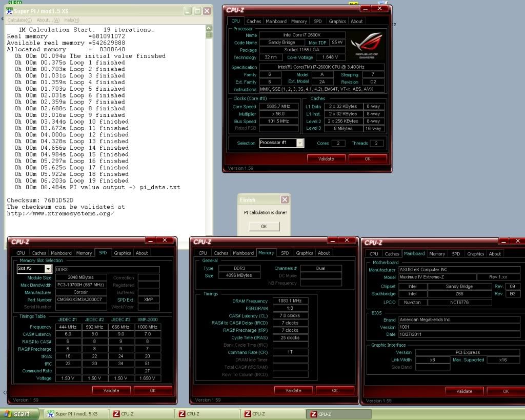The width and height of the screenshot is (525, 420).
Task: Select Graphics tab in the SPD window
Action: click(122, 253)
